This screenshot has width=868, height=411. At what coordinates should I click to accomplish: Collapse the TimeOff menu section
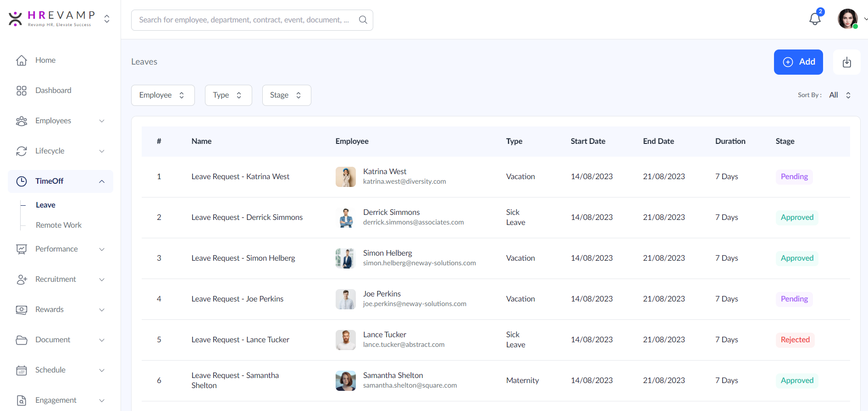102,181
